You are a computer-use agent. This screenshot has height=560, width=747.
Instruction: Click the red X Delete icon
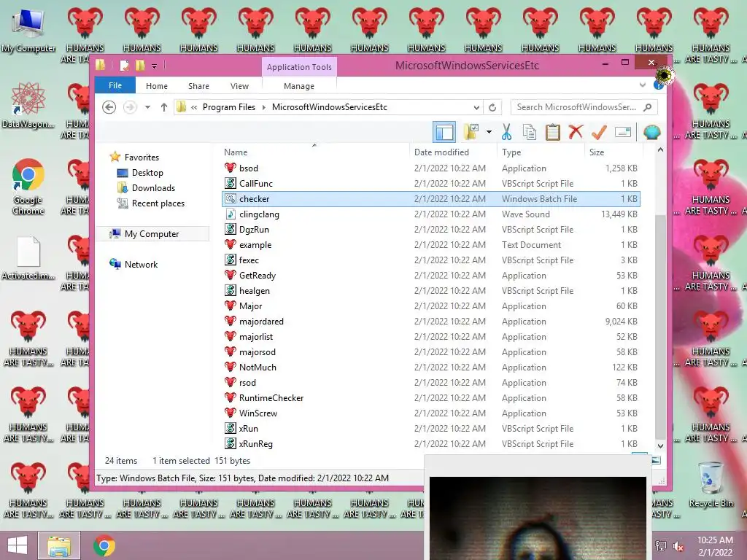(x=576, y=132)
